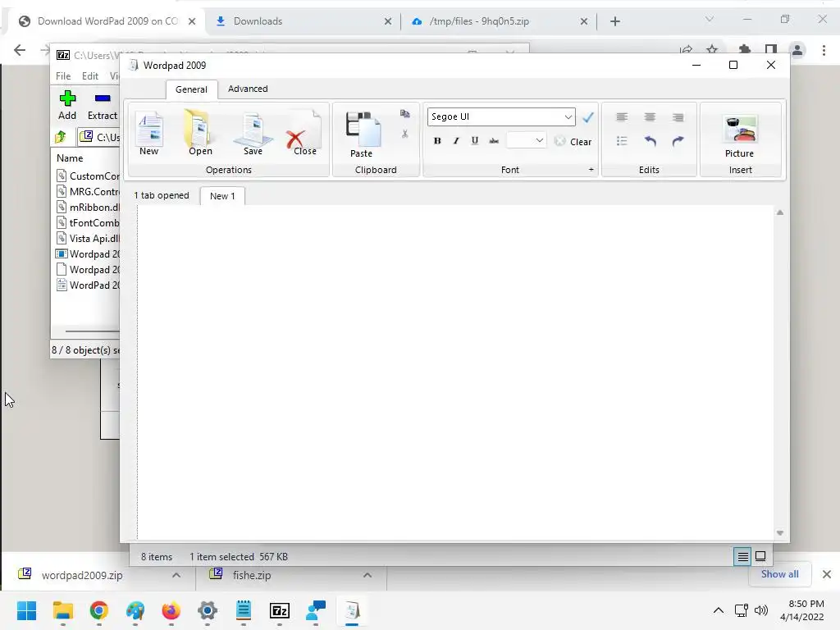
Task: Create a new document with New icon
Action: click(149, 133)
